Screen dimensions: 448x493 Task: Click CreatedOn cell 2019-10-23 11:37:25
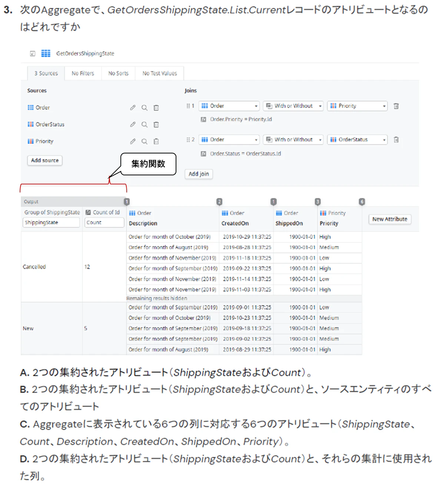pyautogui.click(x=247, y=318)
